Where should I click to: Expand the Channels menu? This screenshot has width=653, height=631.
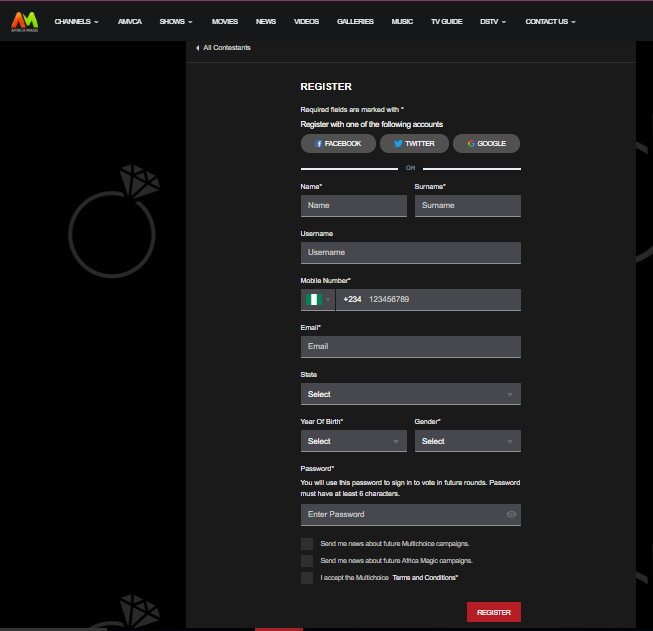[76, 22]
